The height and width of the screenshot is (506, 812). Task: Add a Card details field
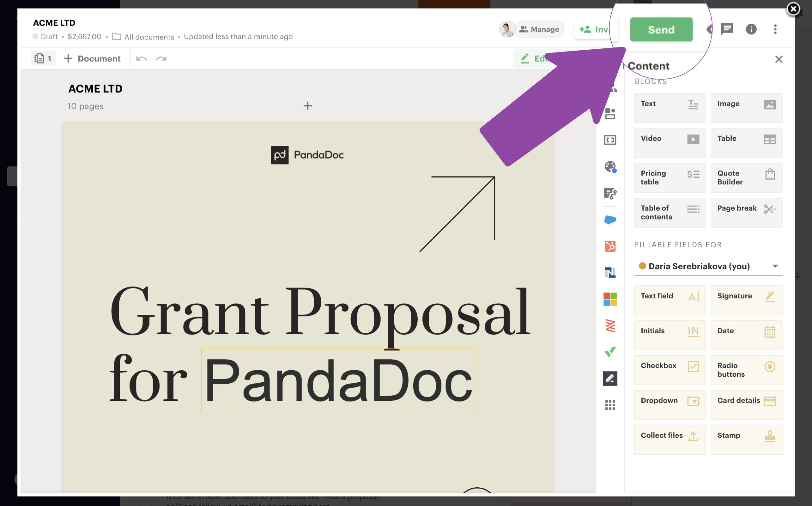pyautogui.click(x=746, y=404)
